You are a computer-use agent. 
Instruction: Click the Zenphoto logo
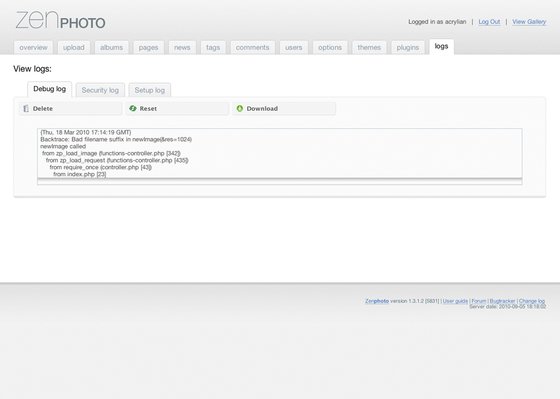pyautogui.click(x=60, y=20)
